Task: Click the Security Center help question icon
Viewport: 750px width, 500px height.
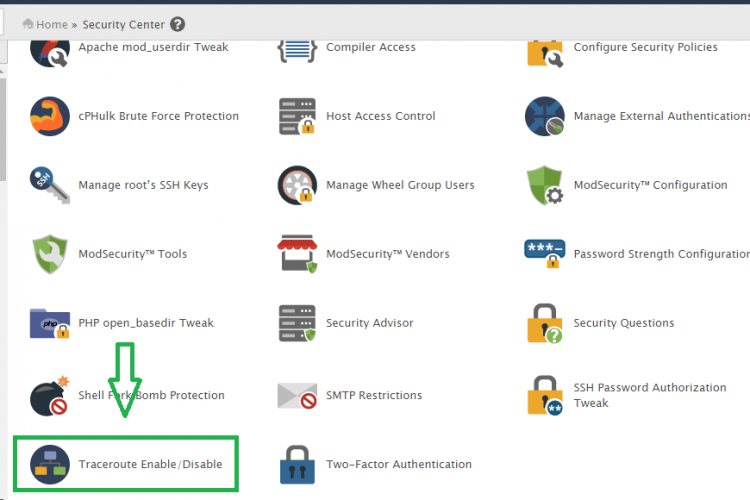Action: point(177,24)
